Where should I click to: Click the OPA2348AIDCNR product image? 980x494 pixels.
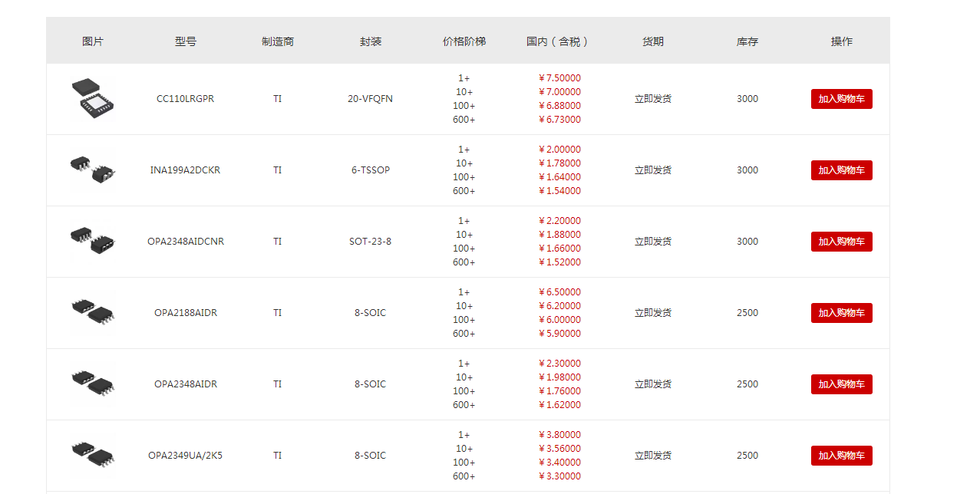point(92,242)
